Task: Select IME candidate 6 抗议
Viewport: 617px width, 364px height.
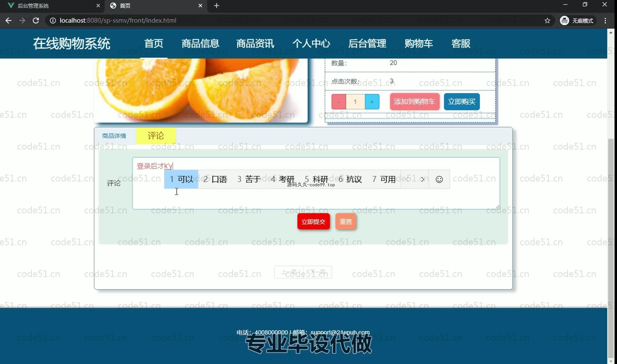Action: [x=350, y=179]
